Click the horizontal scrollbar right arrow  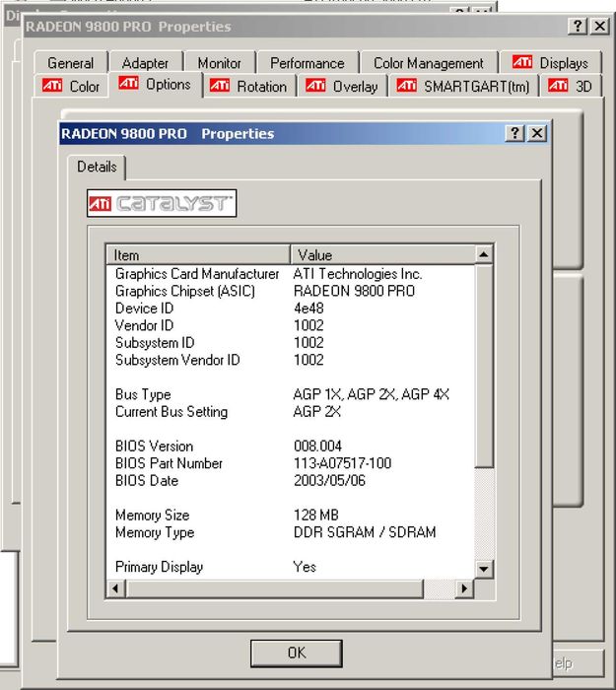(464, 588)
